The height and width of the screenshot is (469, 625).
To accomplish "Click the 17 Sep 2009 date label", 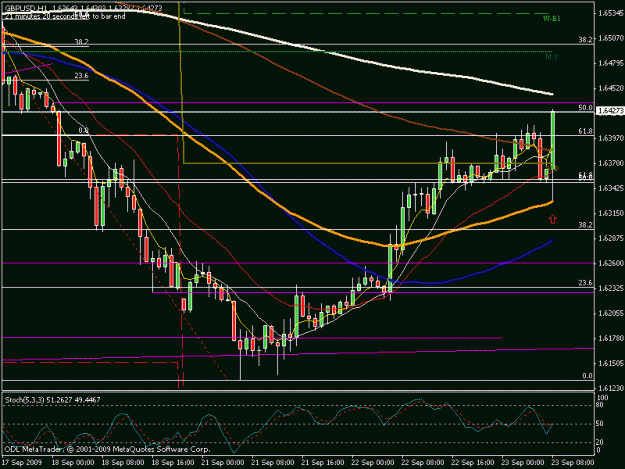I will tap(22, 462).
